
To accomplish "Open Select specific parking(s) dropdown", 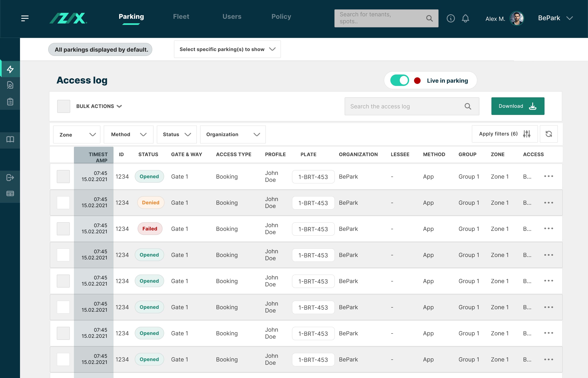I will (x=227, y=49).
